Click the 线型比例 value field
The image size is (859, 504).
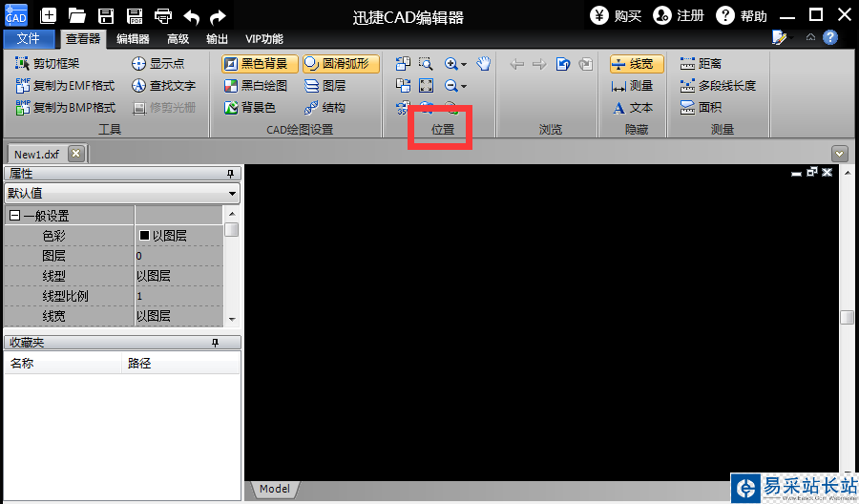(179, 296)
